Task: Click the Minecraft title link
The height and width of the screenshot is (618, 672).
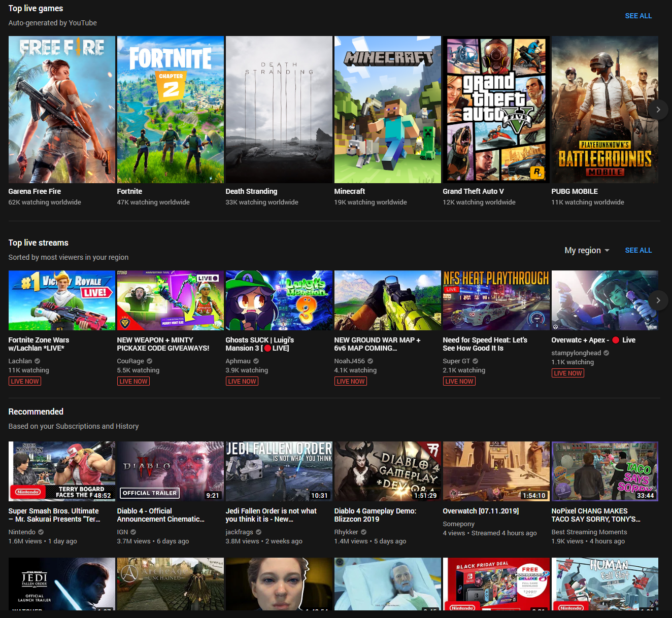Action: point(350,191)
